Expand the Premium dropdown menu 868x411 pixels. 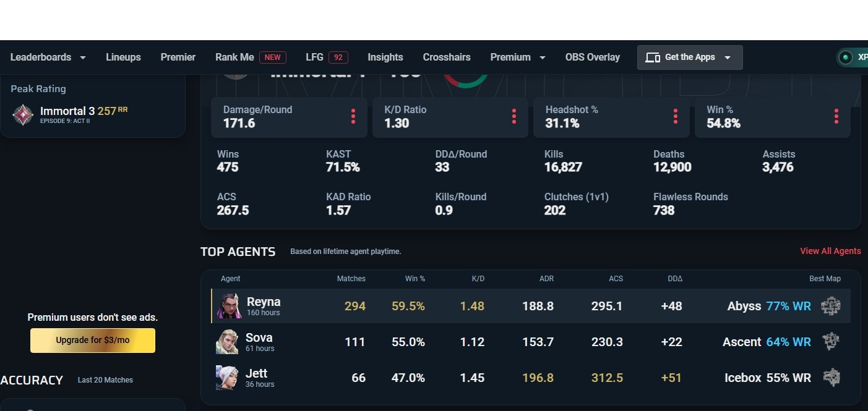click(x=518, y=57)
